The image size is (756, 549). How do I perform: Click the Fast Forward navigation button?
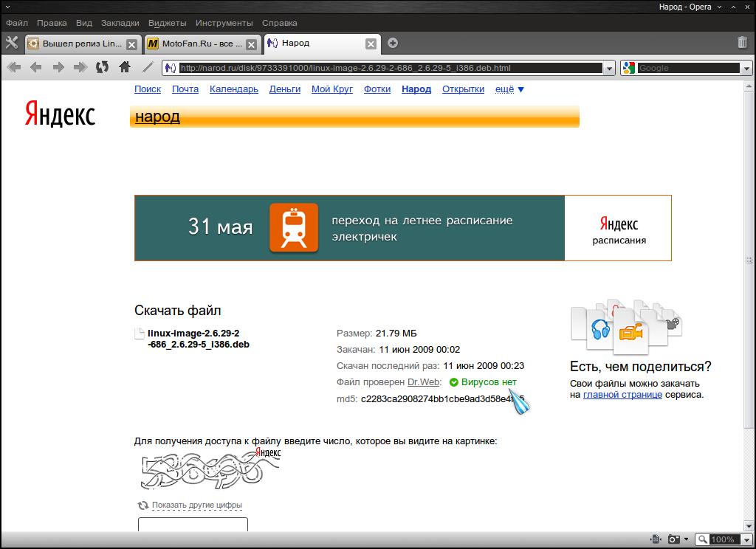tap(80, 67)
